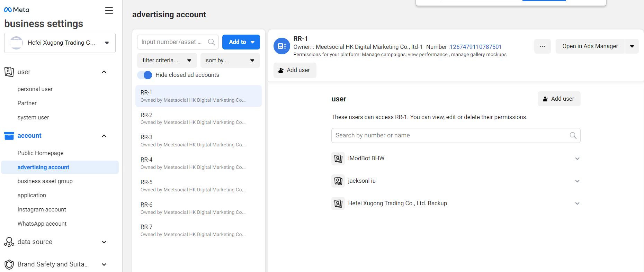Image resolution: width=644 pixels, height=272 pixels.
Task: Click the iModBot BHW user name
Action: 366,158
